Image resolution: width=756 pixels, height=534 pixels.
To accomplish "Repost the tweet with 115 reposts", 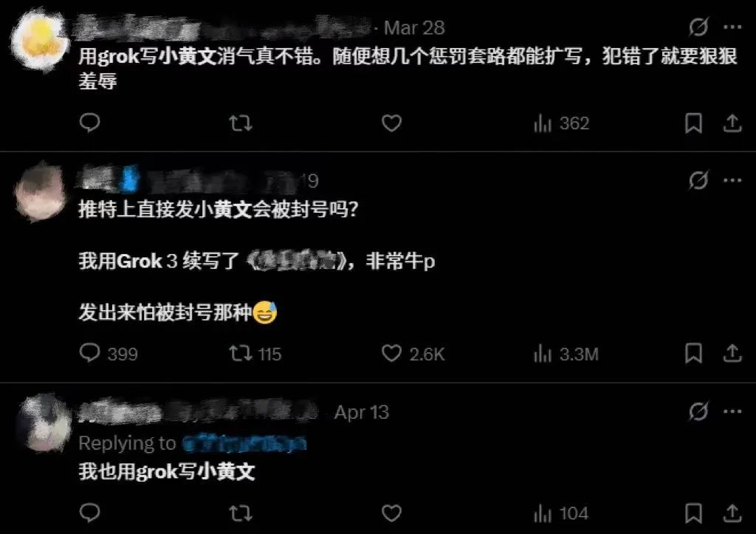I will (255, 354).
